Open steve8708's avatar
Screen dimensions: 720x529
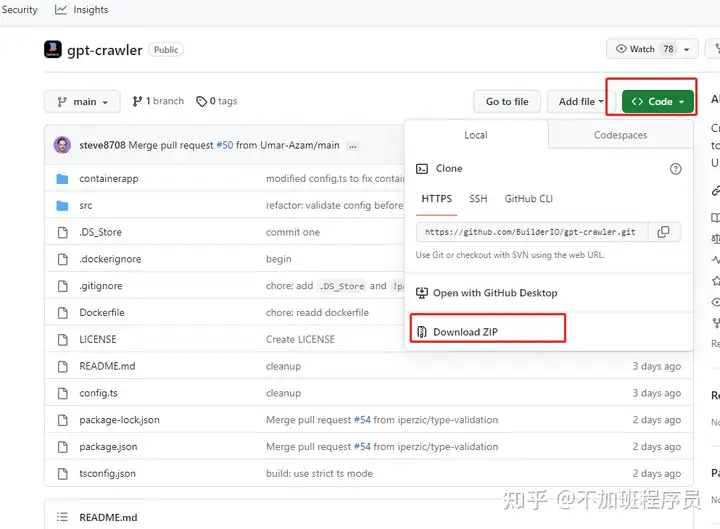62,145
